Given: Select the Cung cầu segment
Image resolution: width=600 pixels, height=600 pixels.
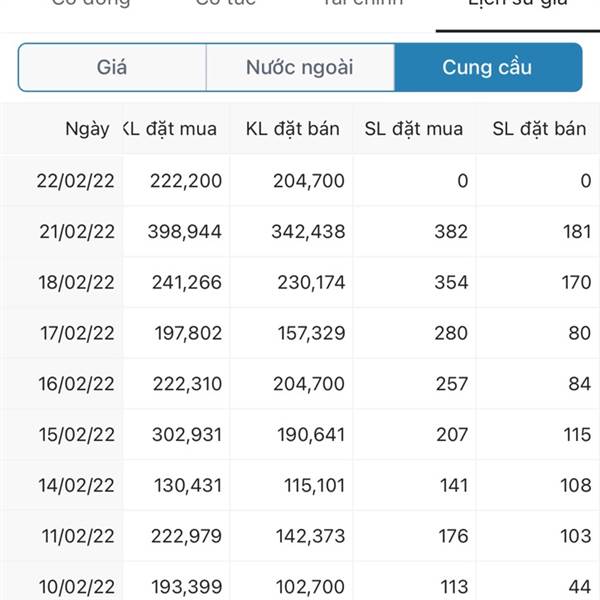Looking at the screenshot, I should click(x=488, y=67).
